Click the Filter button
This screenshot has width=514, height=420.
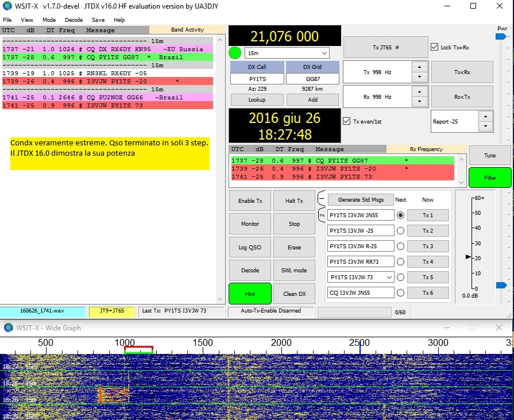pyautogui.click(x=490, y=178)
